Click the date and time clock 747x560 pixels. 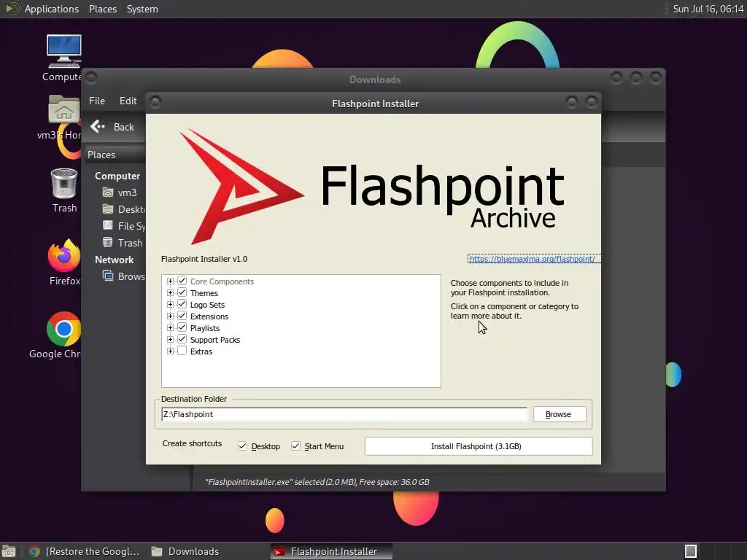pos(708,9)
